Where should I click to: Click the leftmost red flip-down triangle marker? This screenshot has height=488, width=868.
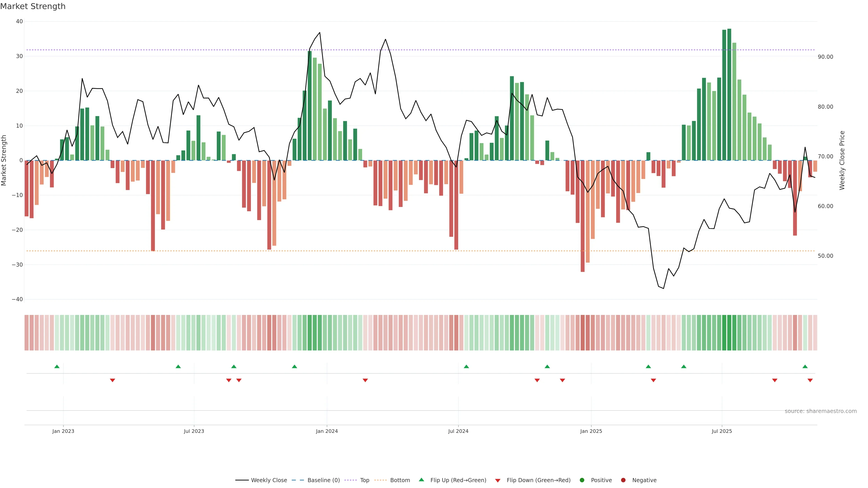[113, 380]
